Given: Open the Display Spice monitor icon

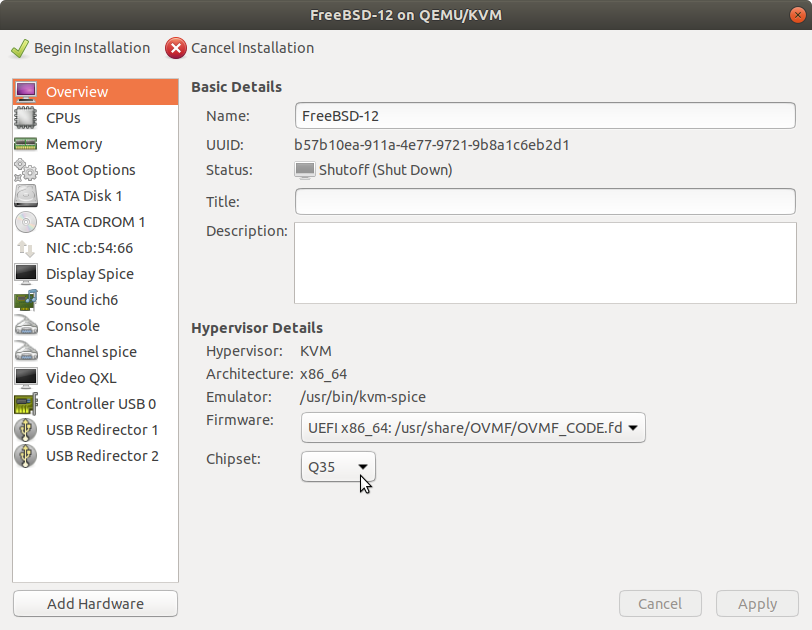Looking at the screenshot, I should [26, 274].
